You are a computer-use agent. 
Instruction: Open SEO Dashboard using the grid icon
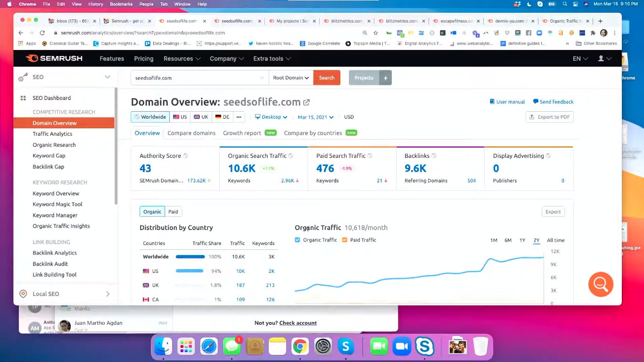[23, 98]
